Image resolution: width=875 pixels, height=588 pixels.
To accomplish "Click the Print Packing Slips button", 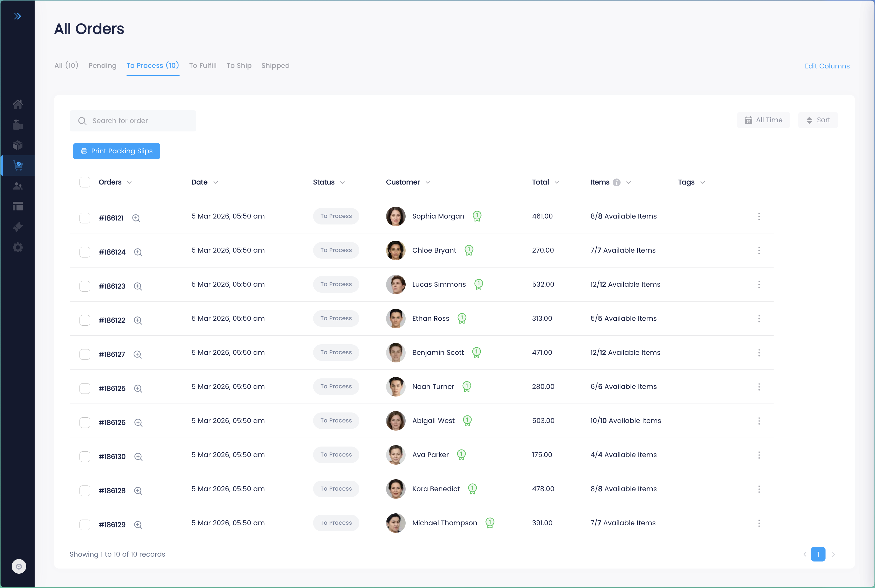I will 117,151.
